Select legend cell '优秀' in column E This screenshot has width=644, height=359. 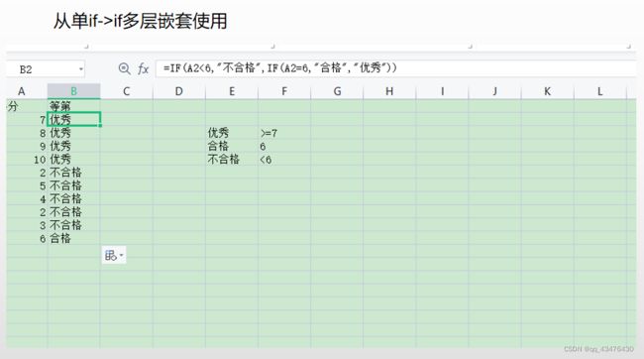point(232,133)
